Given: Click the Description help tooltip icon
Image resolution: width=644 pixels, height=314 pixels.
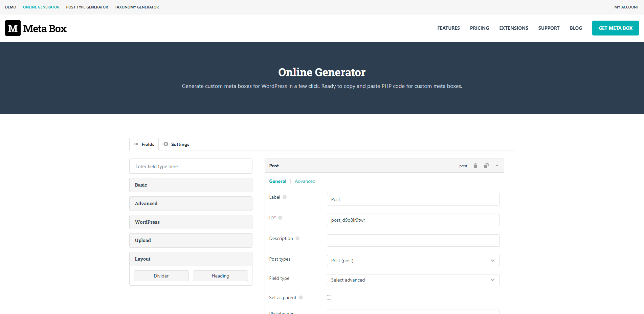Looking at the screenshot, I should 297,238.
